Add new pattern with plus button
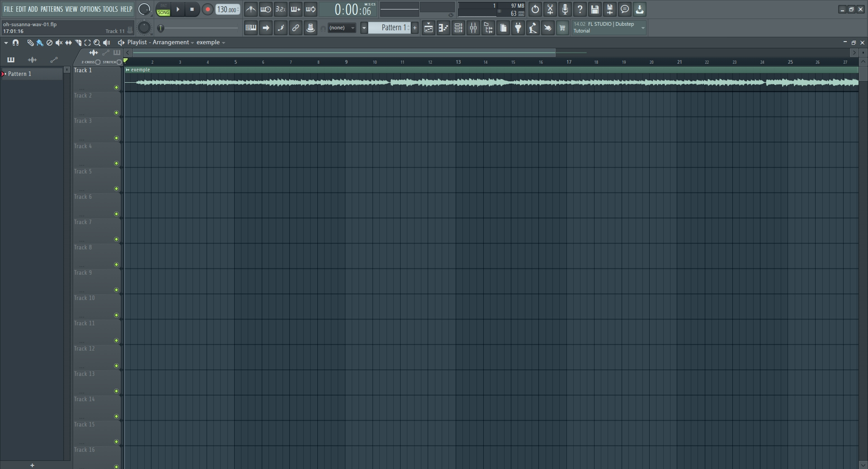Viewport: 868px width, 469px height. pyautogui.click(x=415, y=28)
